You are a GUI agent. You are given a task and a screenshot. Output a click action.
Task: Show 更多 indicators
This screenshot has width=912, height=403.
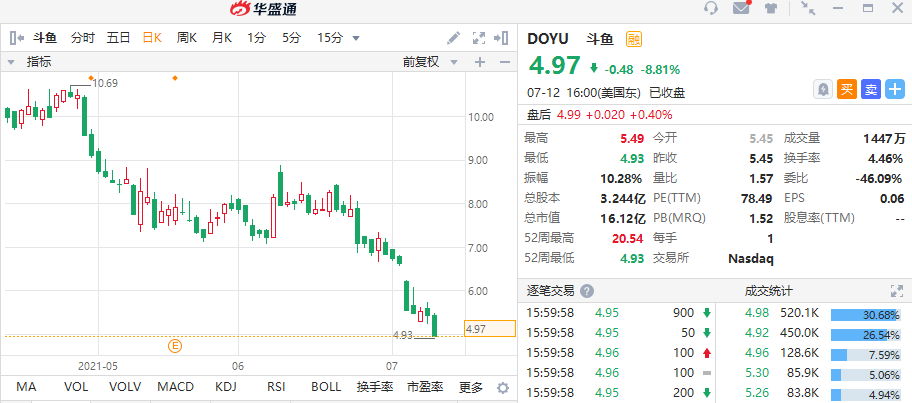tap(471, 387)
